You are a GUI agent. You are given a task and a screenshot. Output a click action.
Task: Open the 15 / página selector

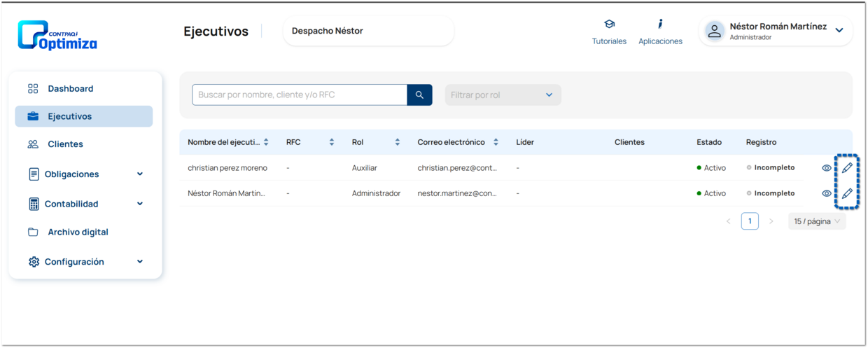click(x=816, y=221)
